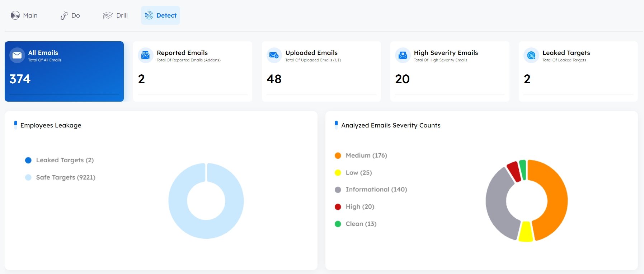Click the All Emails count 374
644x274 pixels.
20,79
